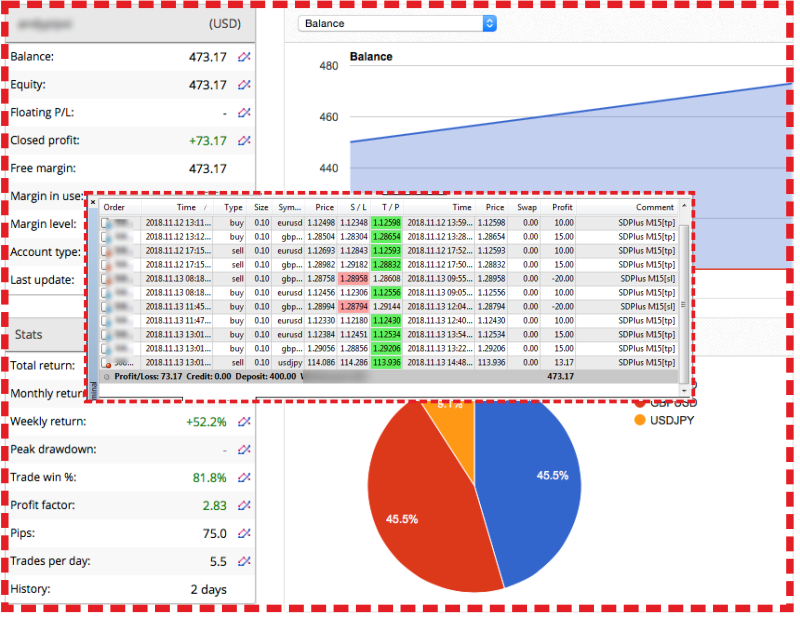Click the SDPlus M15[sl] comment of -20.00 trade at 12:04

[647, 307]
